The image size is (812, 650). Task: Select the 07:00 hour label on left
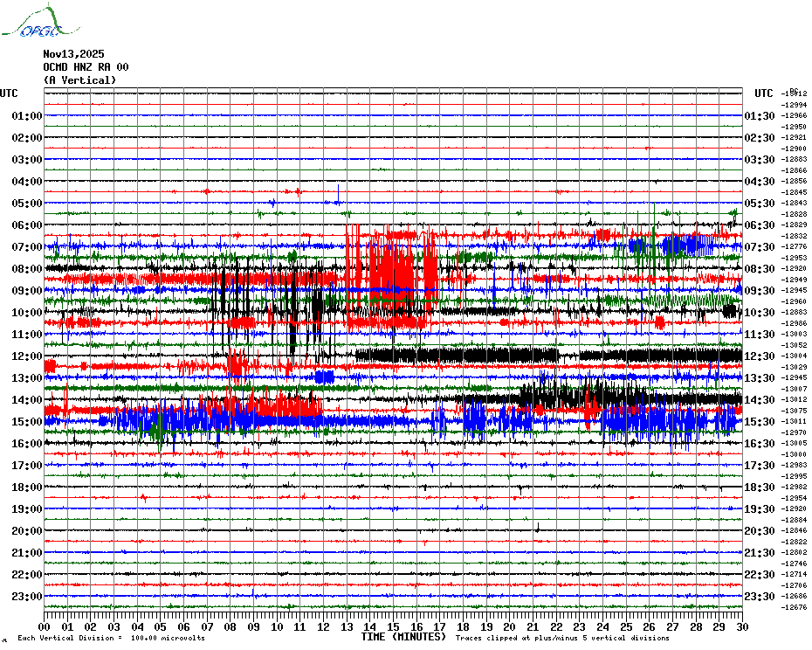click(27, 247)
